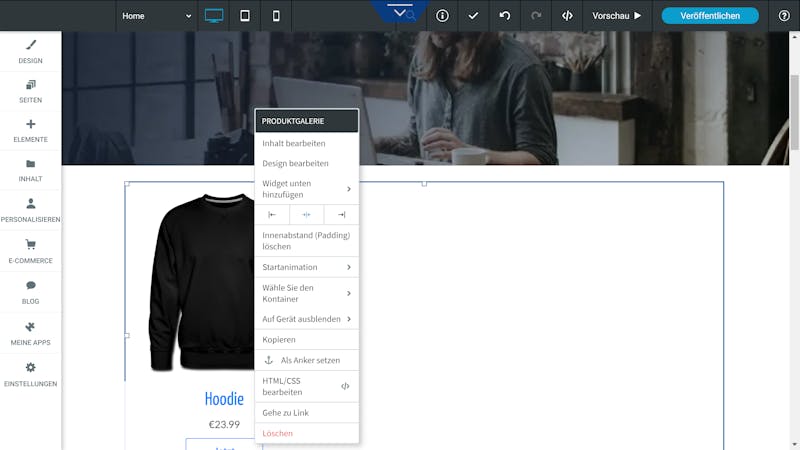Click the scrollbar down arrow
Viewport: 800px width, 450px height.
coord(794,445)
